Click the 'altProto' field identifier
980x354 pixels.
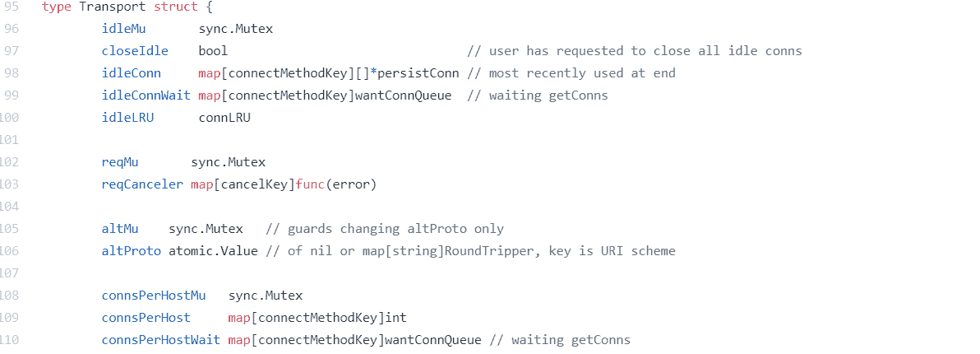pos(132,251)
